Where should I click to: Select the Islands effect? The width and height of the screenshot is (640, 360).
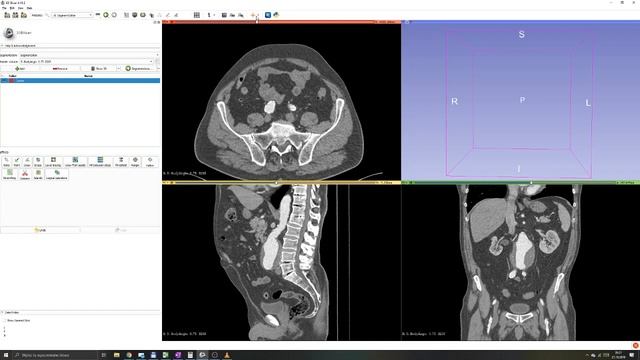click(x=38, y=175)
